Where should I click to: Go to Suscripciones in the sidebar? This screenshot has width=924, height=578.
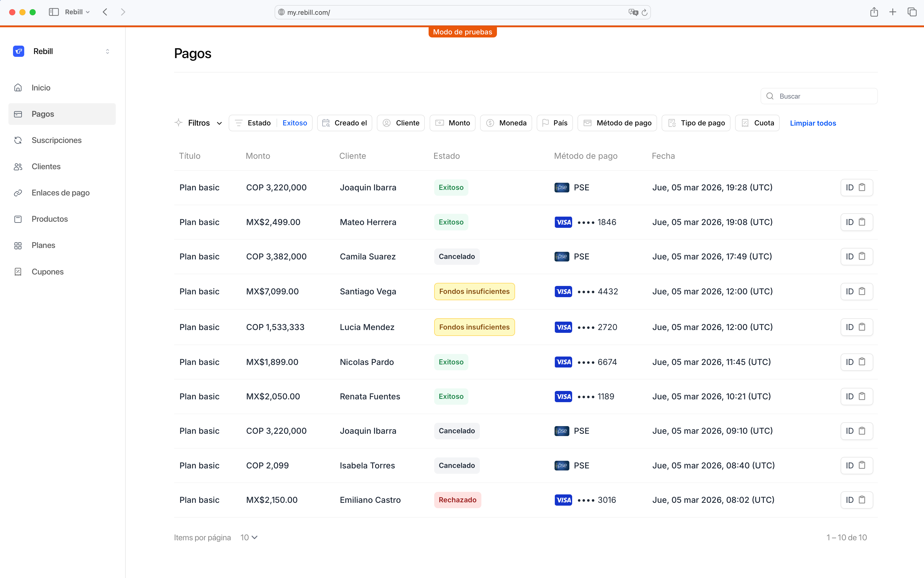point(56,140)
